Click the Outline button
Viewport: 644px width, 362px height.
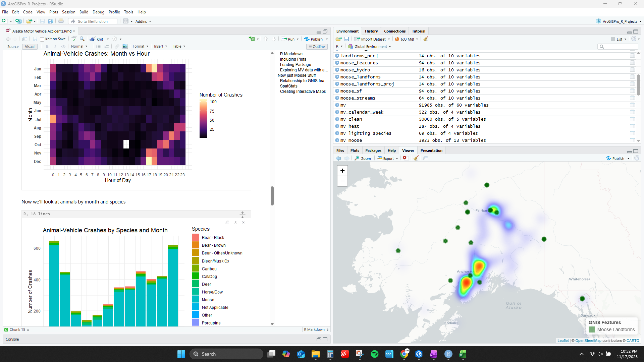click(x=316, y=47)
